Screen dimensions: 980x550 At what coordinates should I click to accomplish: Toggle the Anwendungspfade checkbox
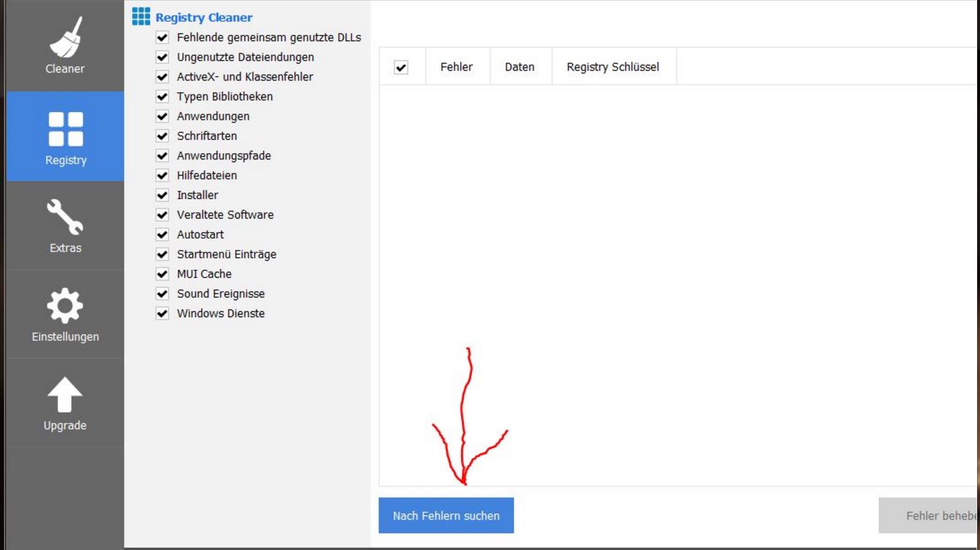tap(162, 155)
